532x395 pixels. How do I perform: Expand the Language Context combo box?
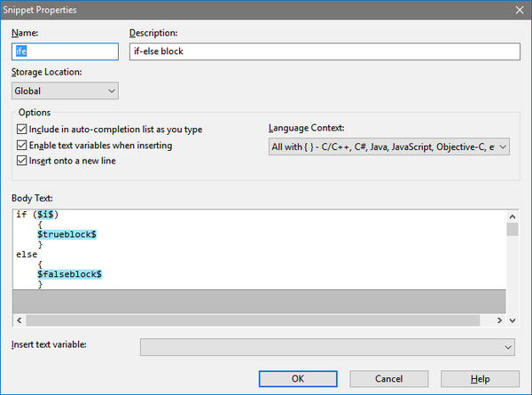pos(389,146)
